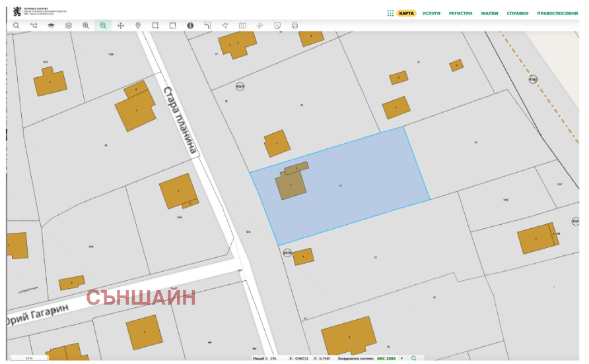Click the folded map icon

[x=242, y=26]
